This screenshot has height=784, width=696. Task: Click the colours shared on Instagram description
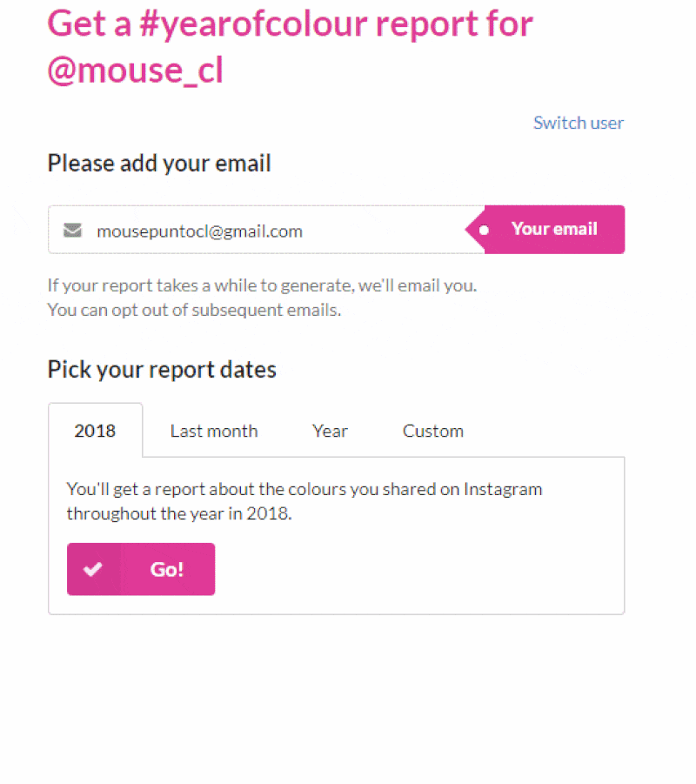(x=304, y=489)
